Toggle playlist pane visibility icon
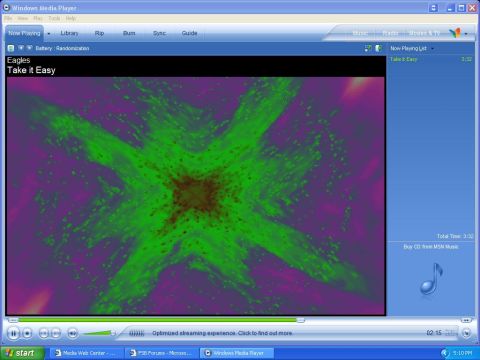The image size is (480, 360). click(378, 48)
